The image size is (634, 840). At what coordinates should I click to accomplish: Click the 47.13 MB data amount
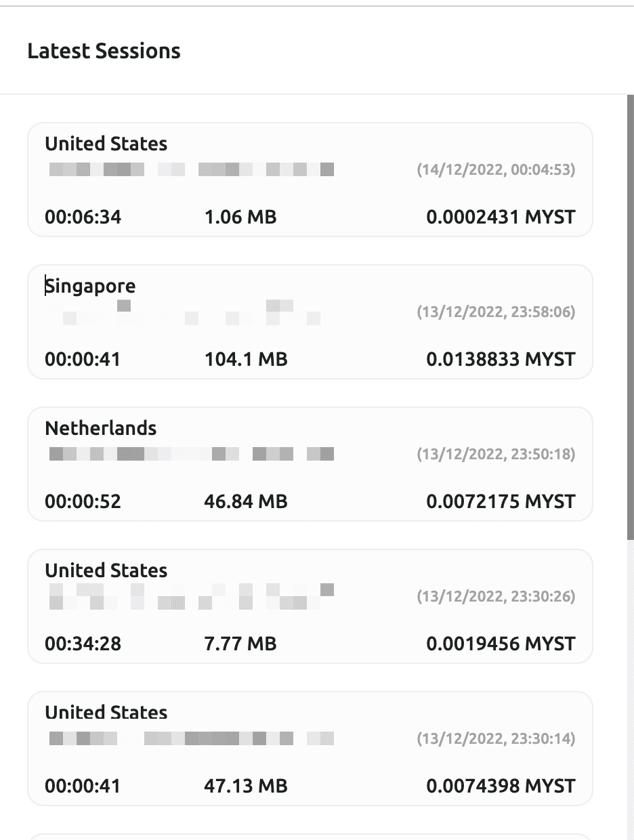[245, 786]
